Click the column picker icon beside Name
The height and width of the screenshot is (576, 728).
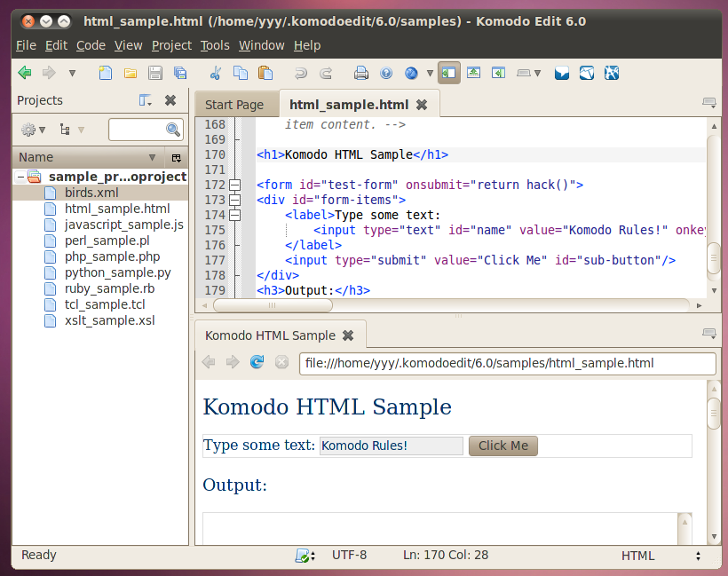177,158
